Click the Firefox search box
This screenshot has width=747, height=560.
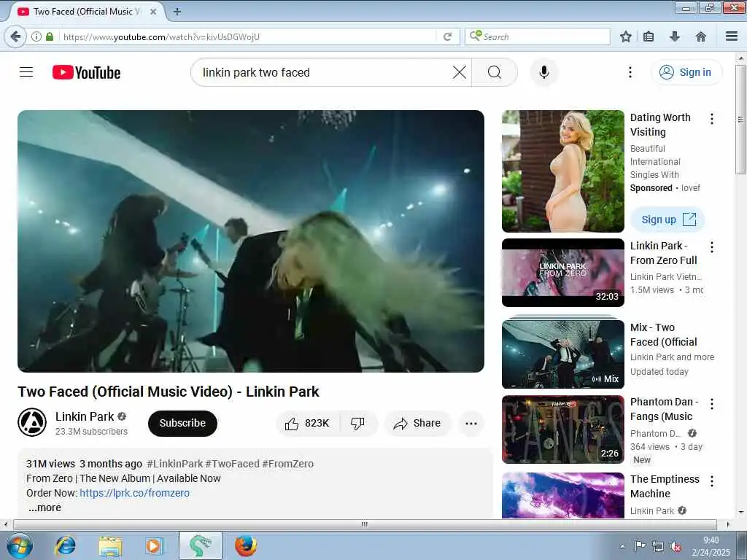pos(538,36)
